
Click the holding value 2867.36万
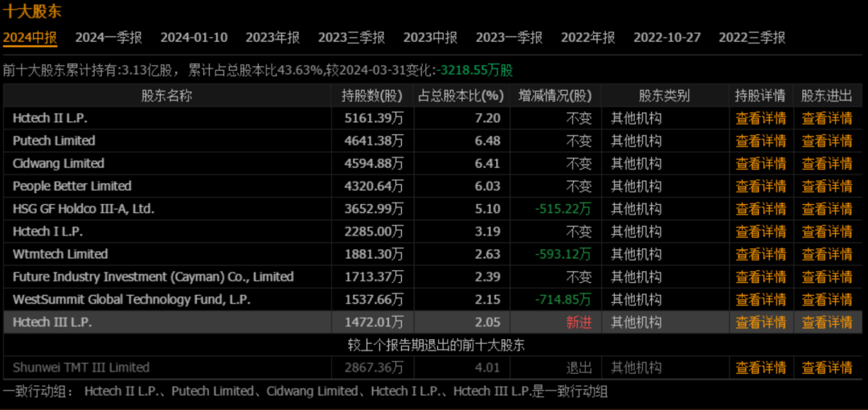[374, 367]
